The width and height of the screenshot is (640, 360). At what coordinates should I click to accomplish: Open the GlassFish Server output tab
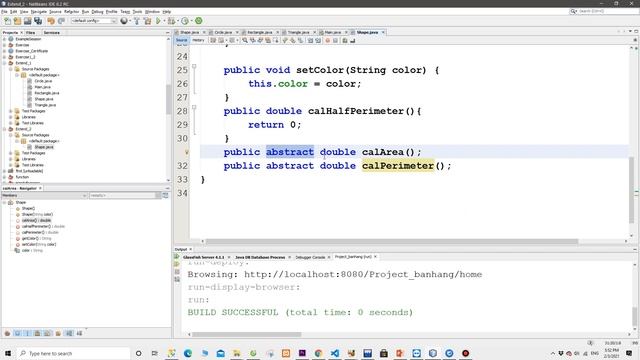204,258
